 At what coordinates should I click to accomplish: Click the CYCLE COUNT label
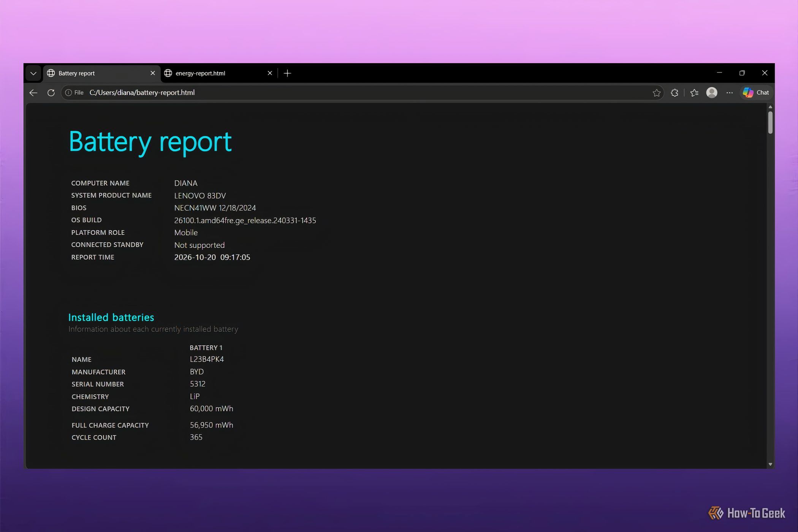[94, 437]
